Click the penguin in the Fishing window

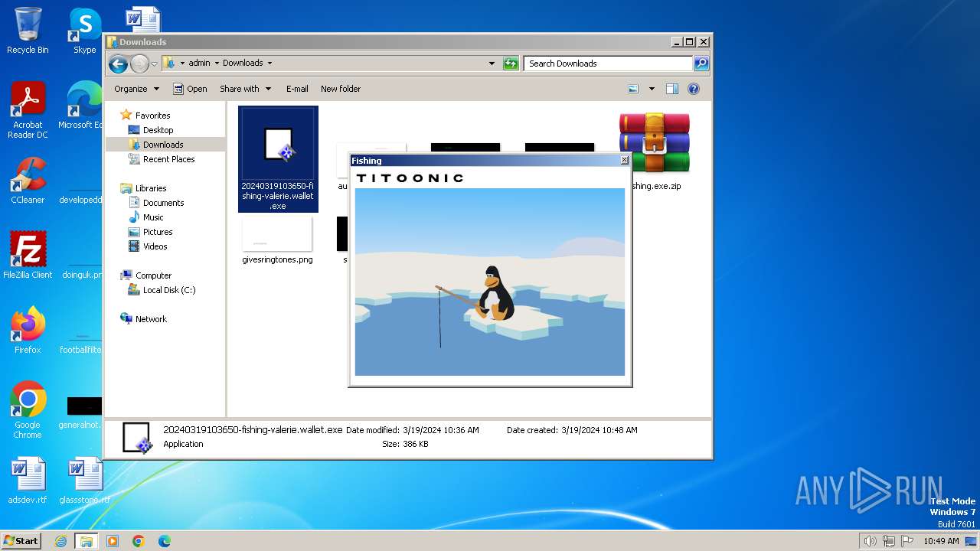[x=495, y=293]
